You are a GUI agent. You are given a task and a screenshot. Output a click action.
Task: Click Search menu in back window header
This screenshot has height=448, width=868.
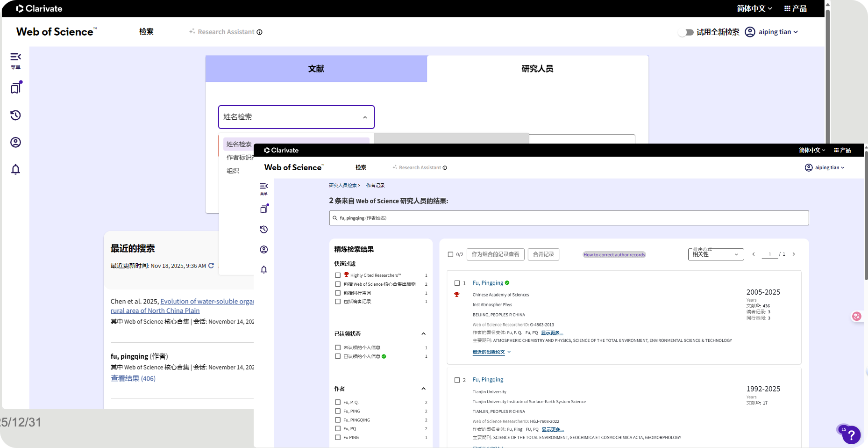click(x=146, y=32)
